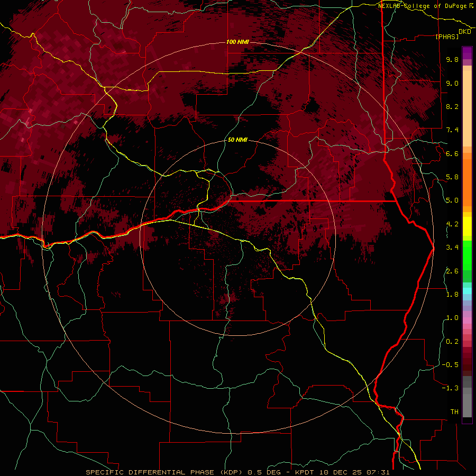This screenshot has width=476, height=476.
Task: Click the 5.0 value on the legend
Action: [452, 200]
